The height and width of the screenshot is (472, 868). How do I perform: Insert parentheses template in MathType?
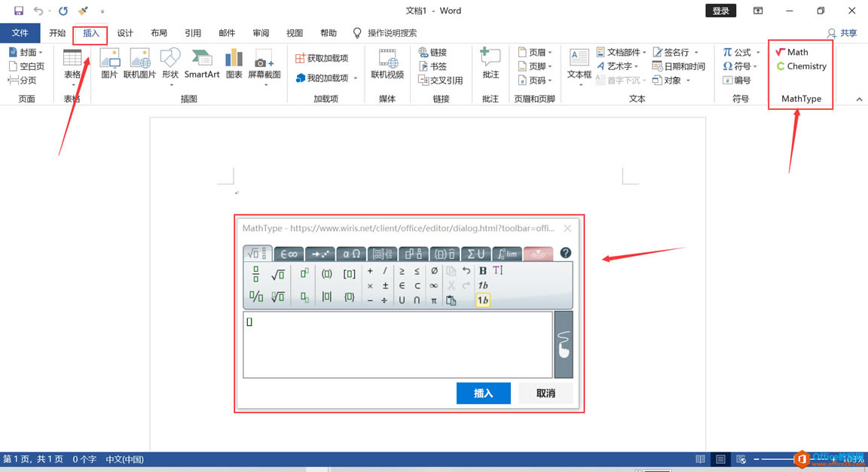tap(326, 273)
